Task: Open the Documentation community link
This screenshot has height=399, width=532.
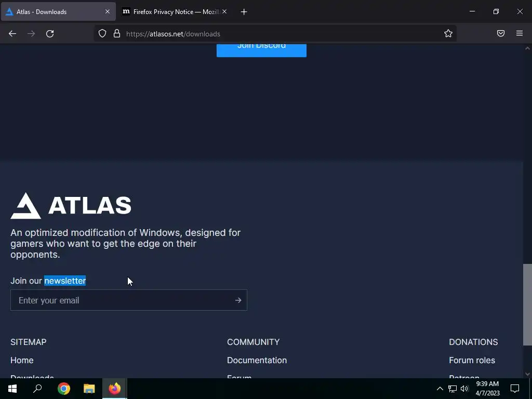Action: [x=257, y=360]
